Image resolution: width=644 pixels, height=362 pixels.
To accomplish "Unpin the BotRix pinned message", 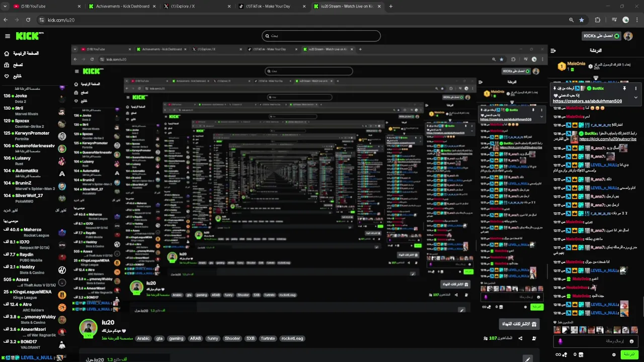I will [x=624, y=88].
